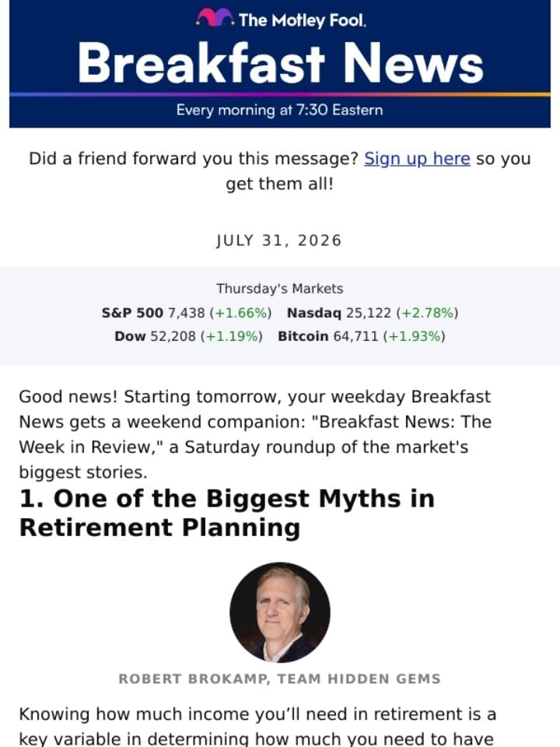The height and width of the screenshot is (747, 560).
Task: Click 'Thursday's Markets' heading
Action: pos(280,289)
